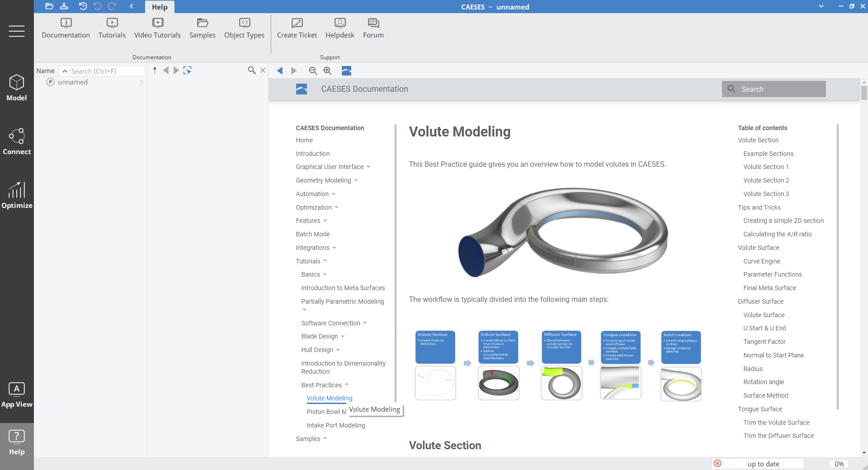Click open project icon in title bar
This screenshot has width=868, height=470.
49,6
